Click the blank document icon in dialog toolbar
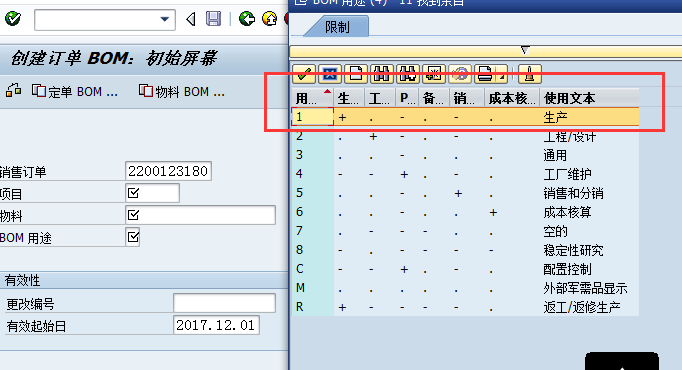682x370 pixels. point(356,73)
